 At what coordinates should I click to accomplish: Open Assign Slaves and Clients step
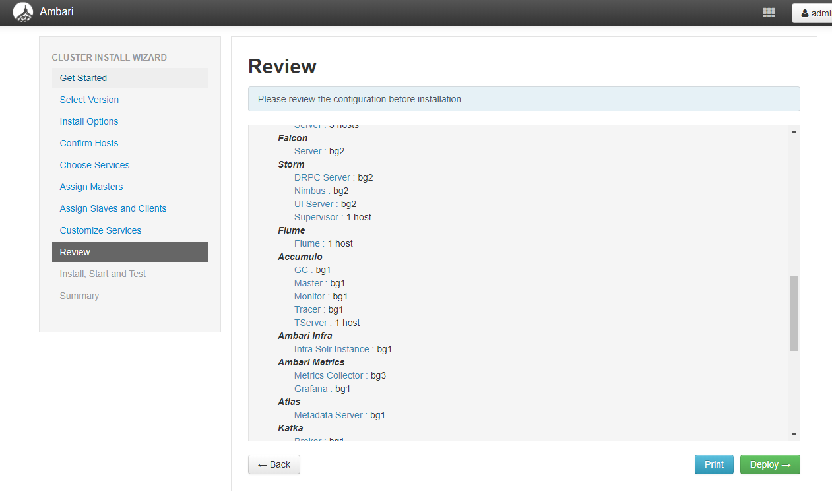(x=113, y=208)
